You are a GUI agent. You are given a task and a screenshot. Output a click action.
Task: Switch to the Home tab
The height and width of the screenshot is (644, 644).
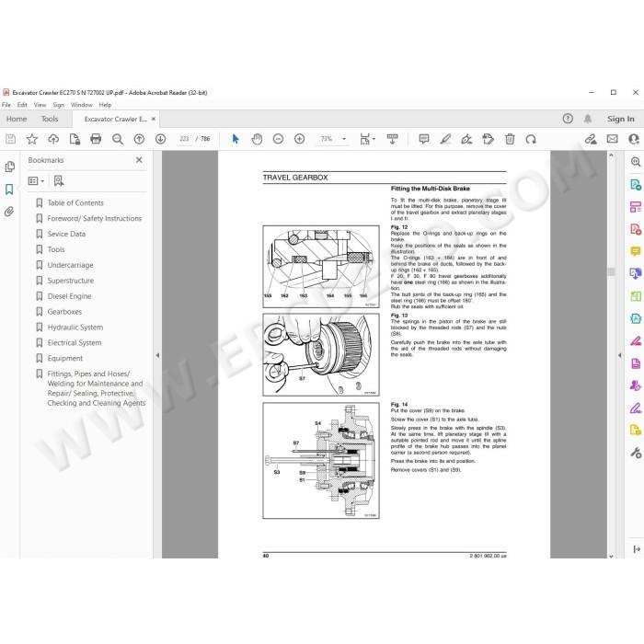click(17, 119)
